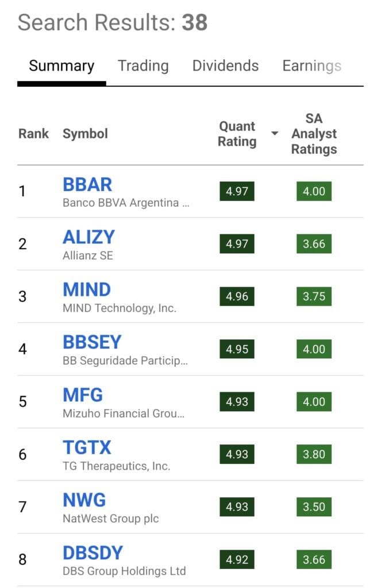Select the MFG Mizuho Financial ticker
The width and height of the screenshot is (381, 588).
pos(82,394)
